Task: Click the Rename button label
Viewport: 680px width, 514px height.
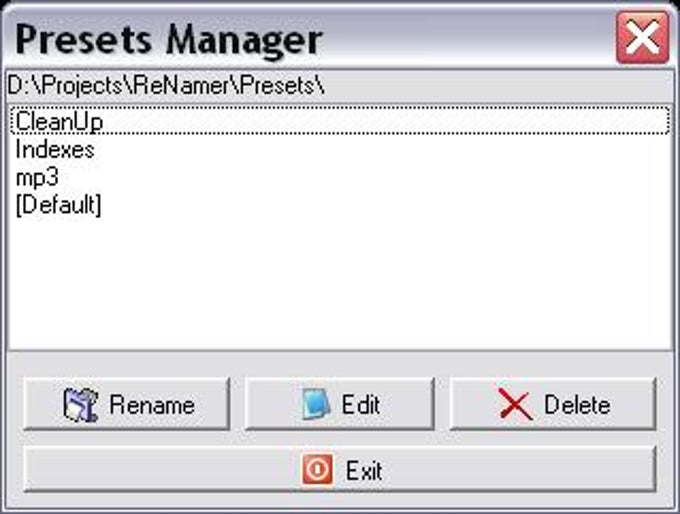Action: point(152,405)
